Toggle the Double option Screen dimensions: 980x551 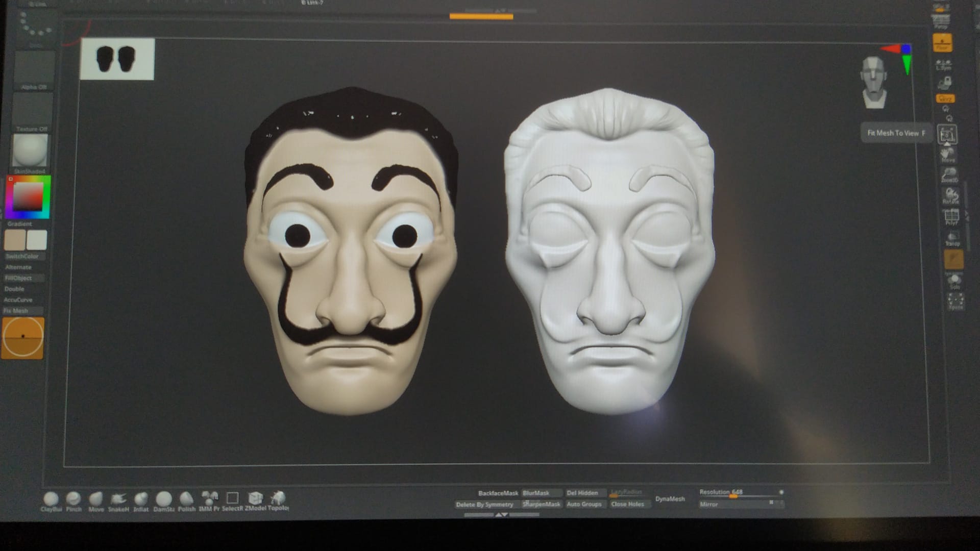pos(14,289)
